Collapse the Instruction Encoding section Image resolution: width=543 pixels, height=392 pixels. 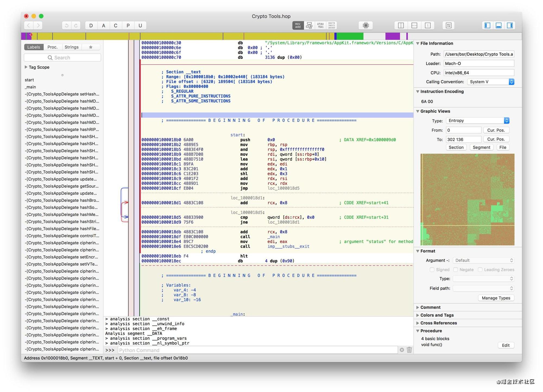(418, 91)
